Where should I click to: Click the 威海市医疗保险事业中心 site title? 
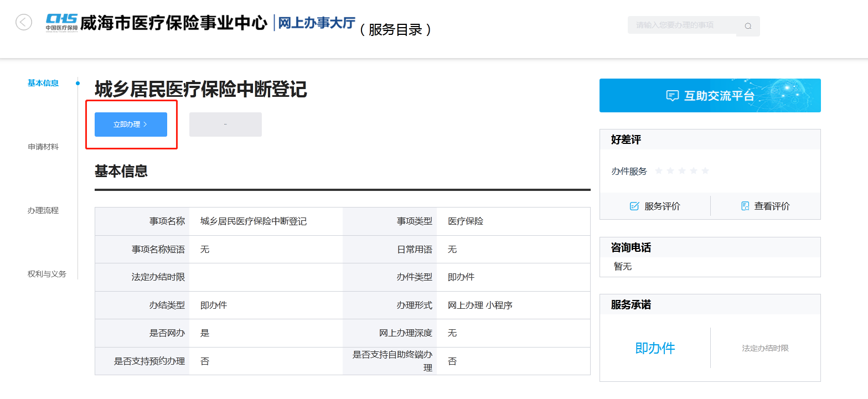(173, 23)
